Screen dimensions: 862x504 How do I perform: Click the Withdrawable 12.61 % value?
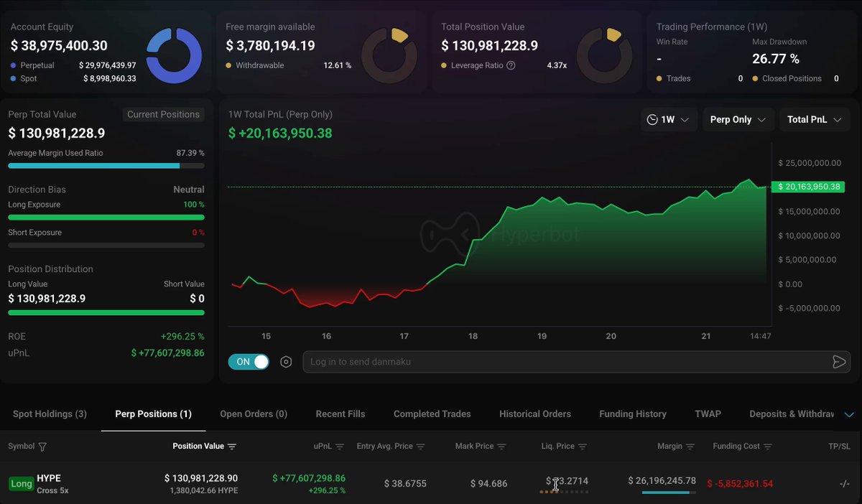click(338, 65)
